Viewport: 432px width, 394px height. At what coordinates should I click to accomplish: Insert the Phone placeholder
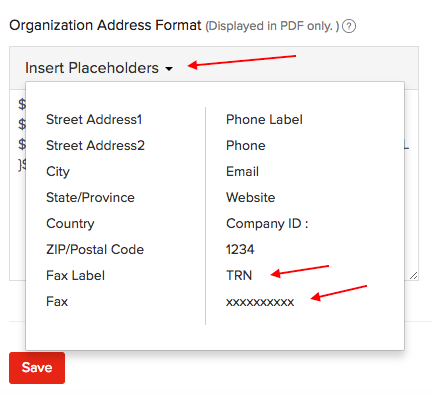pos(246,145)
